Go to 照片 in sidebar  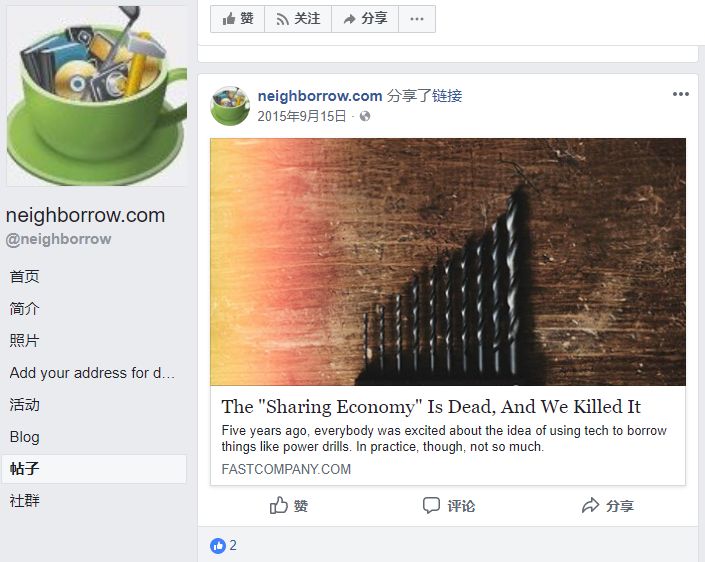pos(25,340)
